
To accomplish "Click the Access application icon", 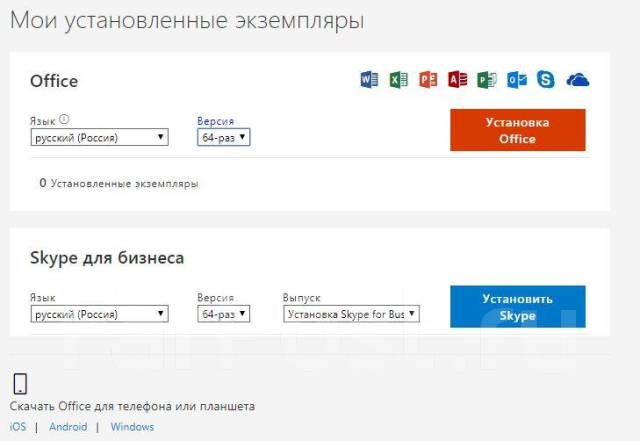I will 458,80.
